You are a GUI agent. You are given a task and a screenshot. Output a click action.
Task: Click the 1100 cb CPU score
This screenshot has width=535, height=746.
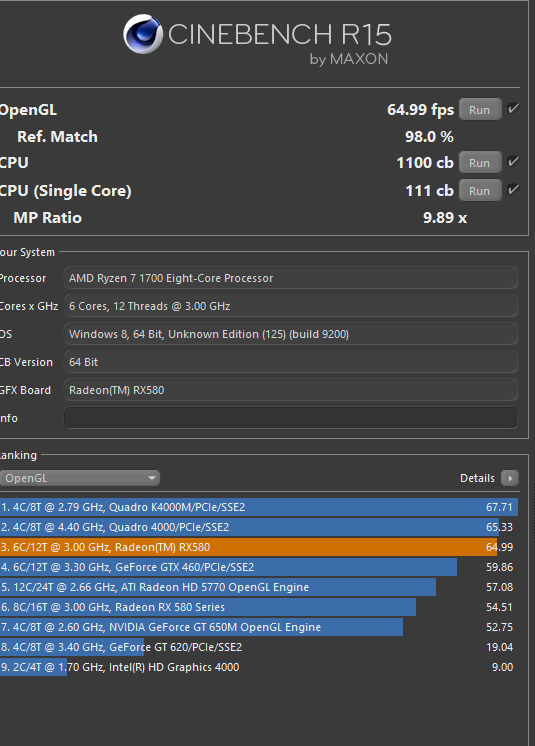coord(425,163)
